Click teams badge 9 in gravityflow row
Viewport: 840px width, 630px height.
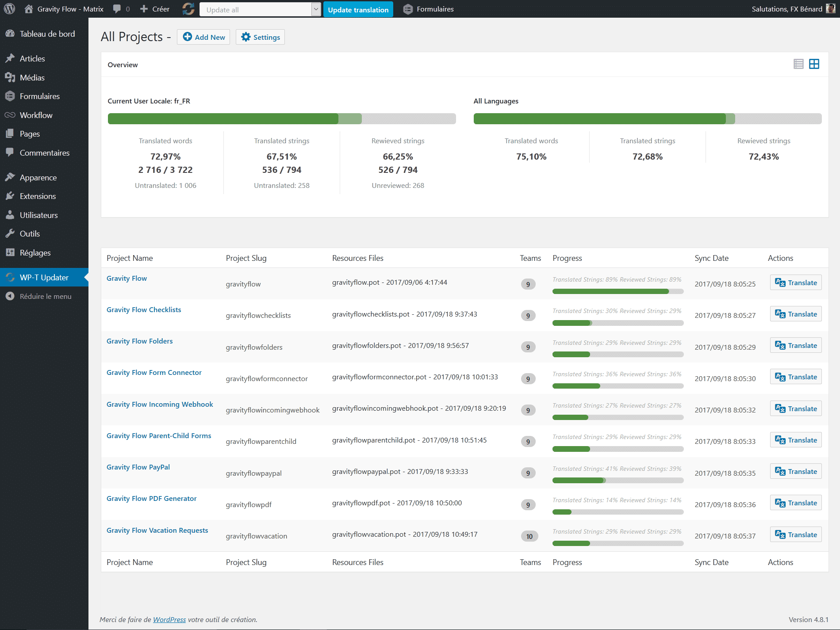(x=528, y=284)
